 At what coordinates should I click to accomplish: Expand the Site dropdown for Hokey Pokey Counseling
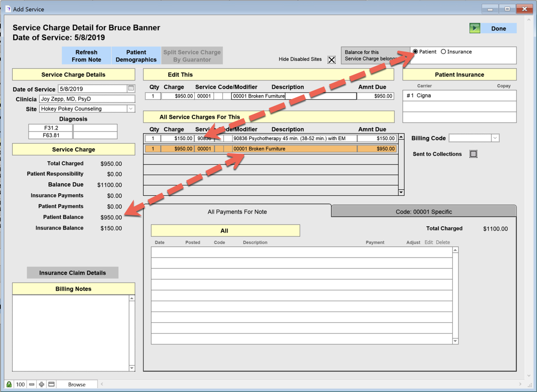(x=131, y=109)
